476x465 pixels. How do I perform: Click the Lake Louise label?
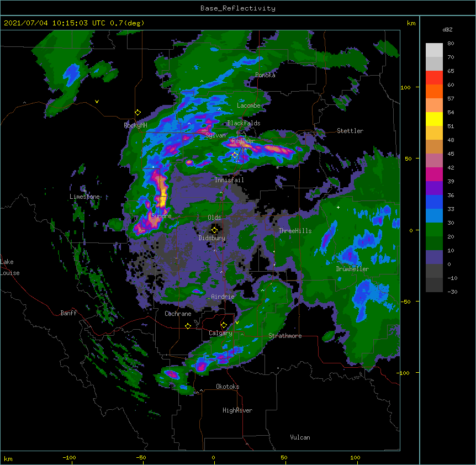10,267
